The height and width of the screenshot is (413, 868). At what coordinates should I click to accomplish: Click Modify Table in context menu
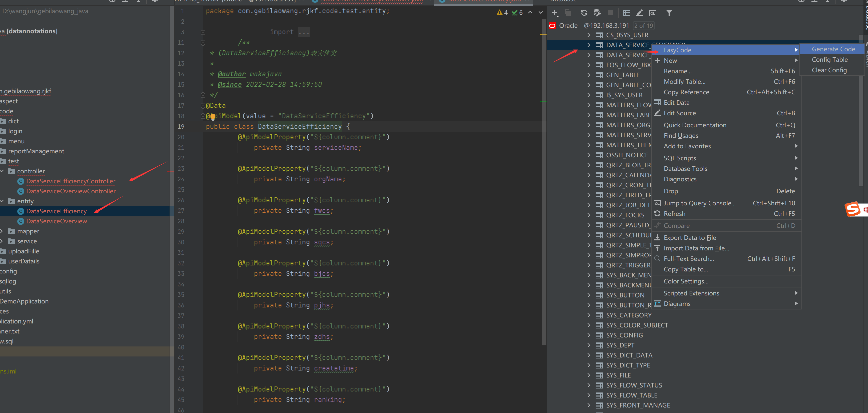point(684,82)
